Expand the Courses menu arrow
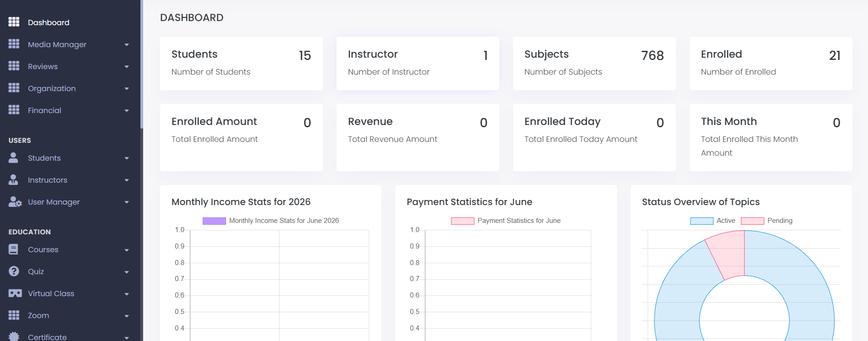This screenshot has width=868, height=341. [x=127, y=250]
